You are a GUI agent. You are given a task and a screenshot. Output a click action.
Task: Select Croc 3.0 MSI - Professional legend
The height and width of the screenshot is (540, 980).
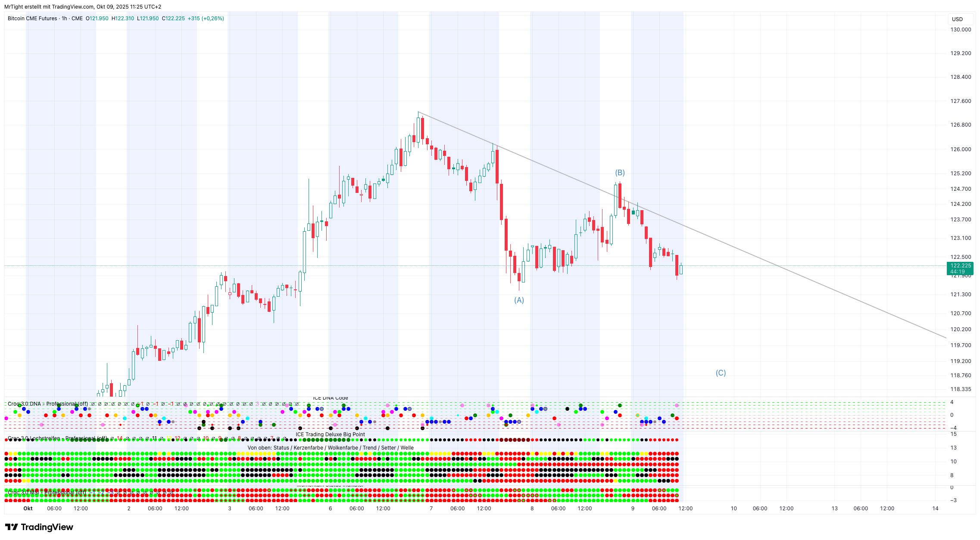(x=47, y=492)
